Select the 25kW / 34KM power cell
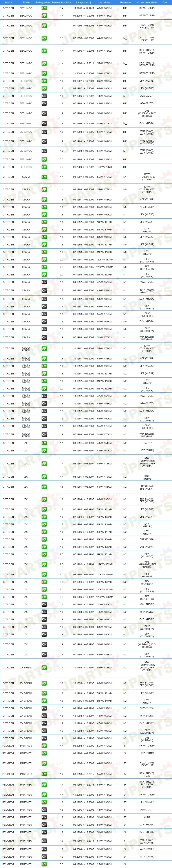Screen dimensions: 172x868 [x=104, y=864]
